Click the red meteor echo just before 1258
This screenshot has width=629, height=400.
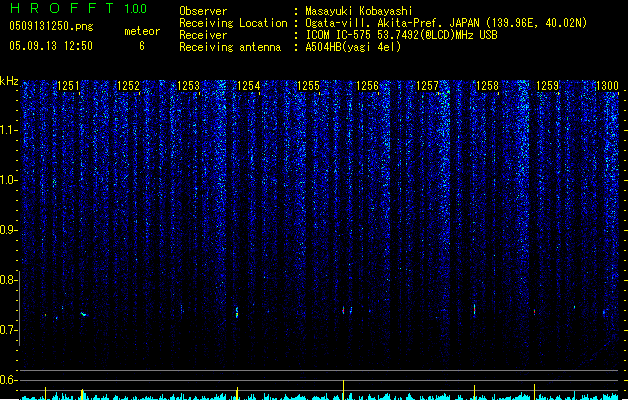pos(475,310)
